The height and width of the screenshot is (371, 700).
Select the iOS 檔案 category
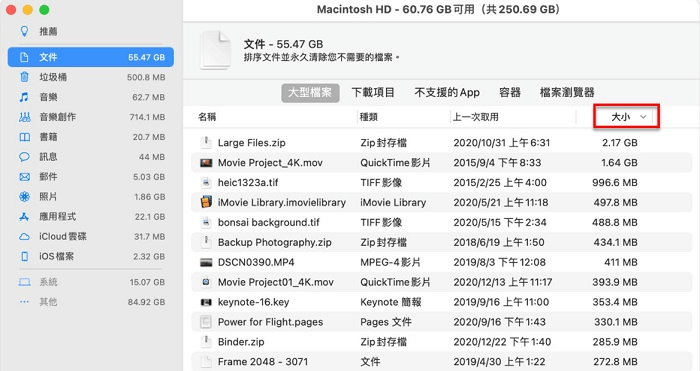tap(91, 256)
